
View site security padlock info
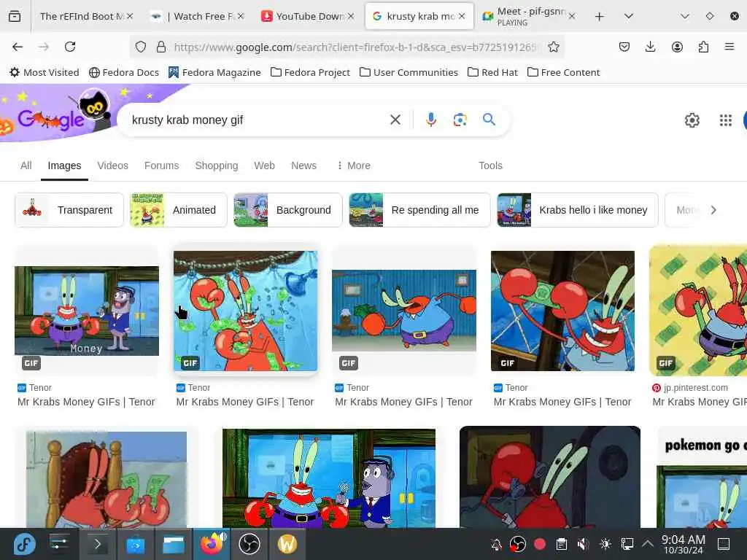pos(161,47)
